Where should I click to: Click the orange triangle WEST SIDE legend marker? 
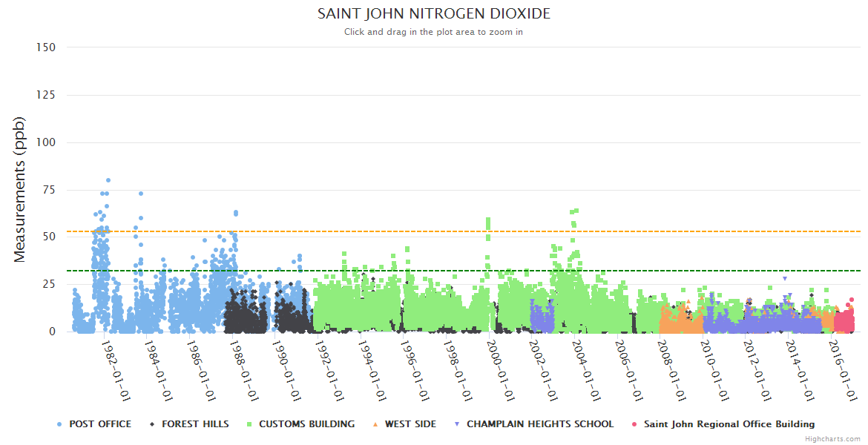point(375,424)
